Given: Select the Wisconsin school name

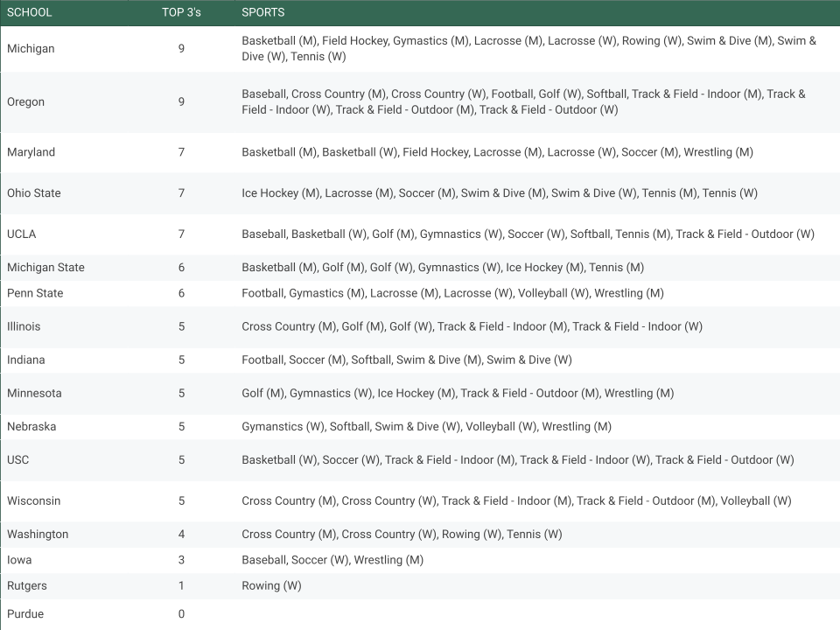Looking at the screenshot, I should point(34,500).
